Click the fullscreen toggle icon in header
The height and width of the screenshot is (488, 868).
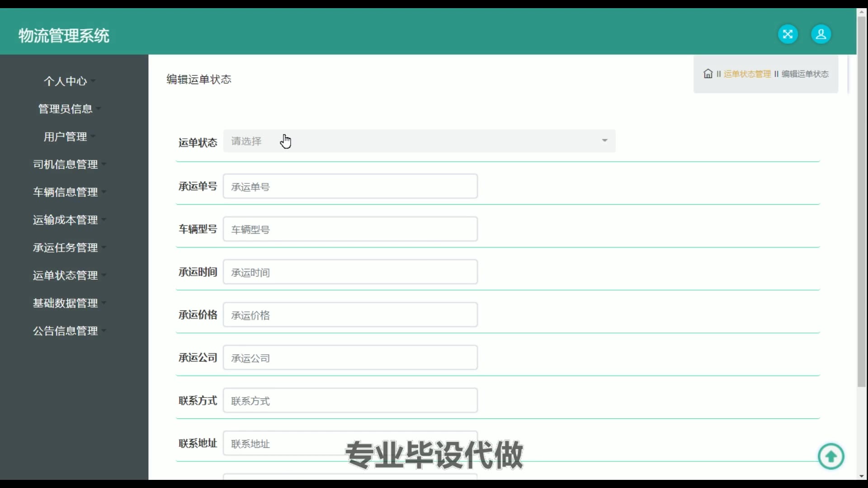pyautogui.click(x=788, y=34)
